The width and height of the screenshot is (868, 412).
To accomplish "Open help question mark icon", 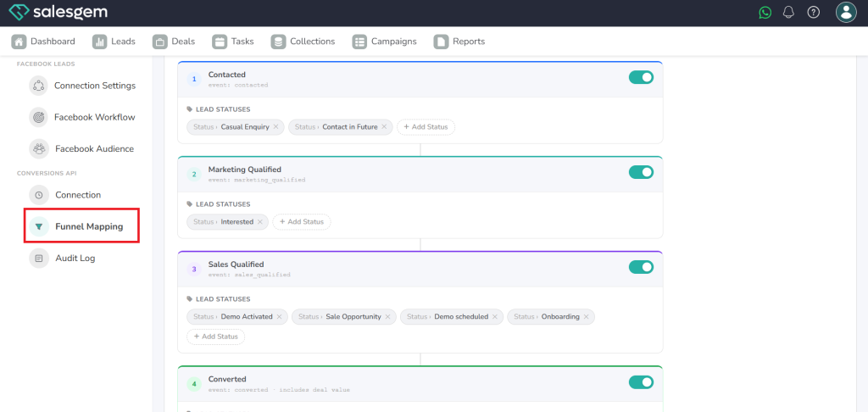I will point(813,12).
